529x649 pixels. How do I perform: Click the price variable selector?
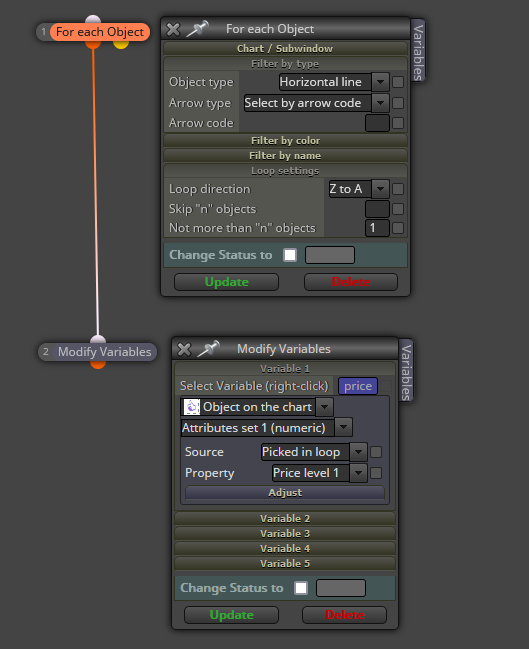click(x=358, y=386)
